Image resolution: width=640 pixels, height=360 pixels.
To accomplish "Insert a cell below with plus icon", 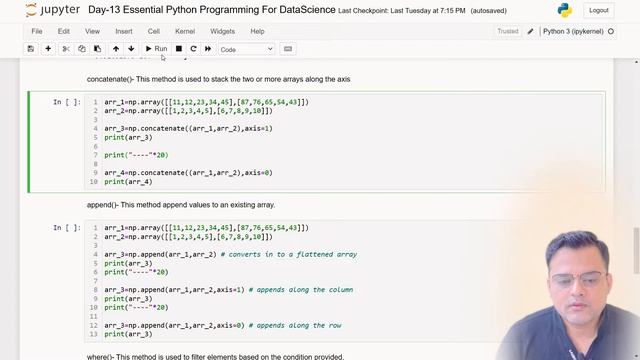I will pos(48,49).
